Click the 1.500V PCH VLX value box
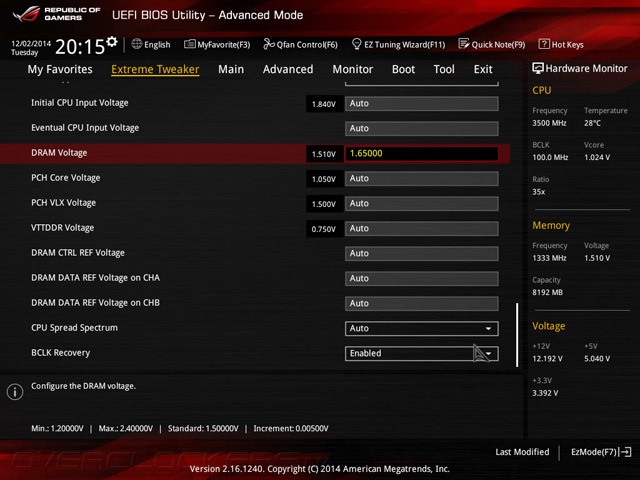The height and width of the screenshot is (480, 640). [324, 204]
